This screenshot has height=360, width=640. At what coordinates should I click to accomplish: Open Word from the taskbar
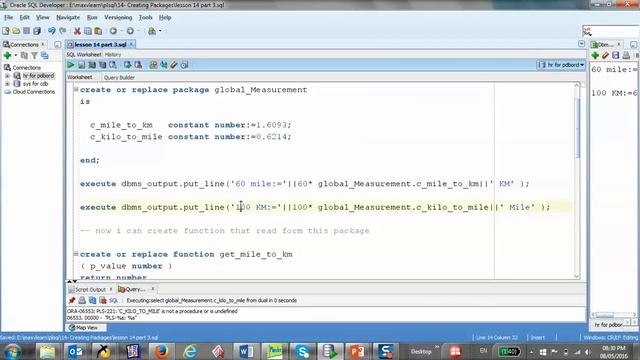(x=246, y=351)
